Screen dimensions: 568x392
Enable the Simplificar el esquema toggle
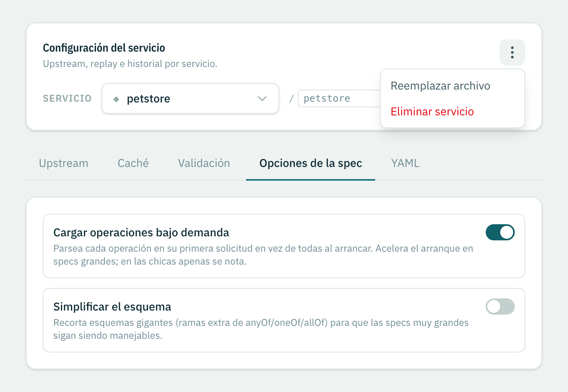coord(500,307)
